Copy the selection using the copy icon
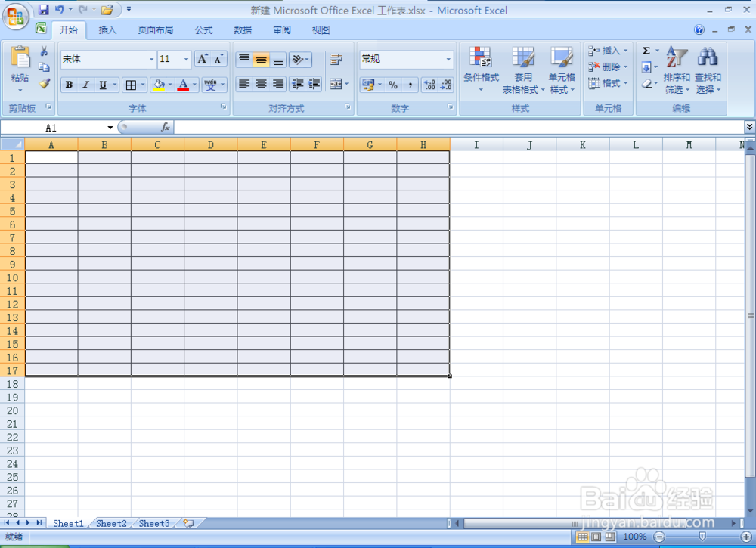Image resolution: width=756 pixels, height=548 pixels. coord(44,67)
